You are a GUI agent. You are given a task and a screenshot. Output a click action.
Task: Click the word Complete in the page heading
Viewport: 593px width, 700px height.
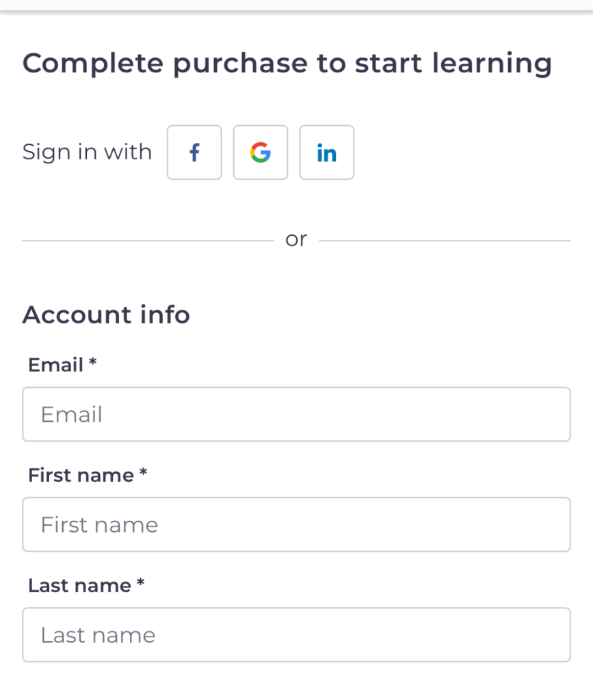pos(93,64)
